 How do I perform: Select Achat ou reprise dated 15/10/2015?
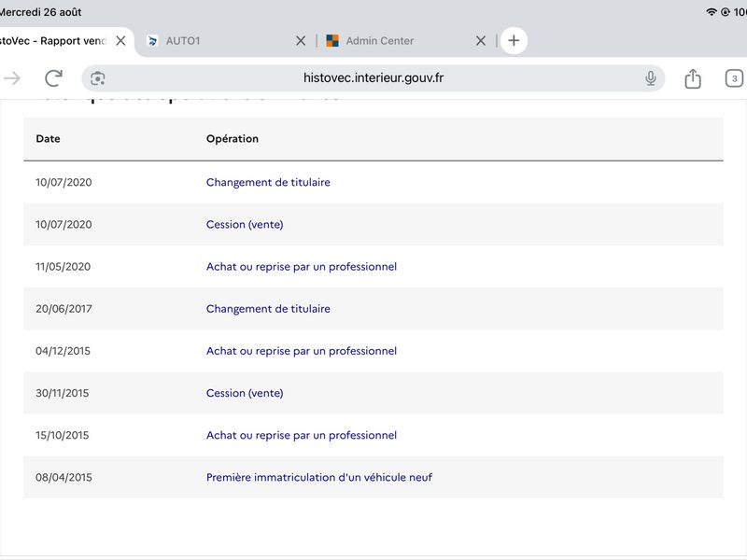pos(301,435)
